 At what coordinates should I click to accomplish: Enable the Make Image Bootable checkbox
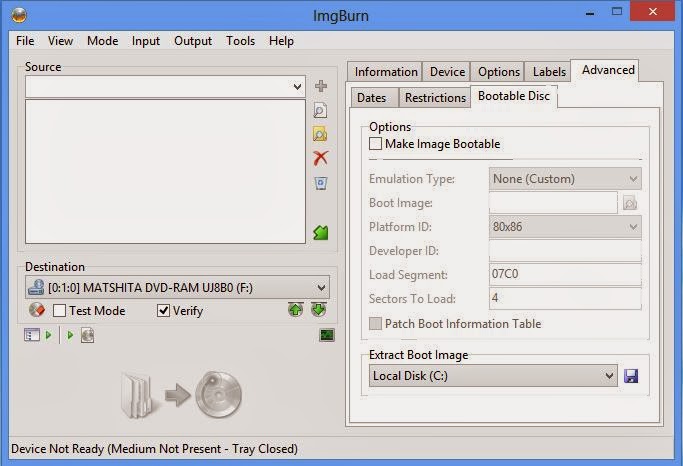pos(375,144)
